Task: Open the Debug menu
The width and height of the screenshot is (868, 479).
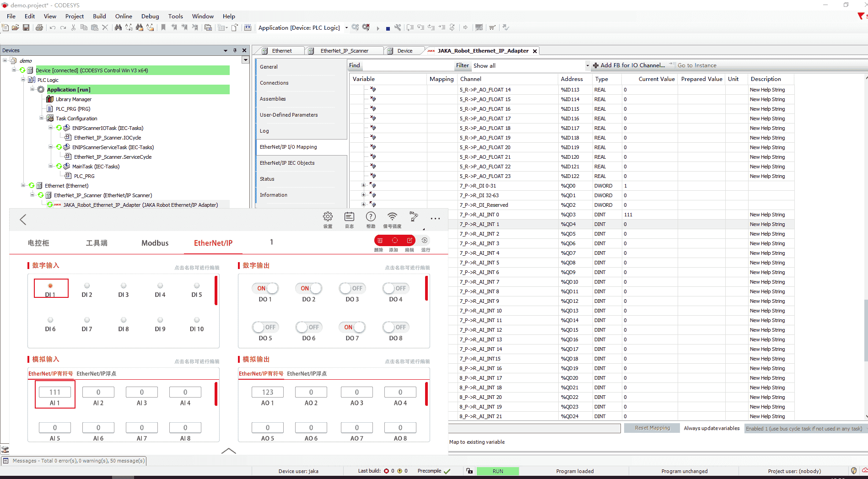Action: [150, 16]
